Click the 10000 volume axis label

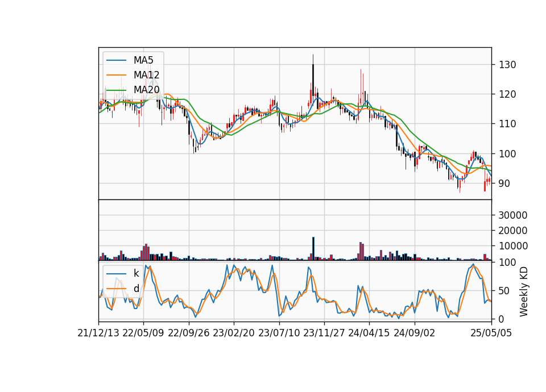click(x=513, y=246)
